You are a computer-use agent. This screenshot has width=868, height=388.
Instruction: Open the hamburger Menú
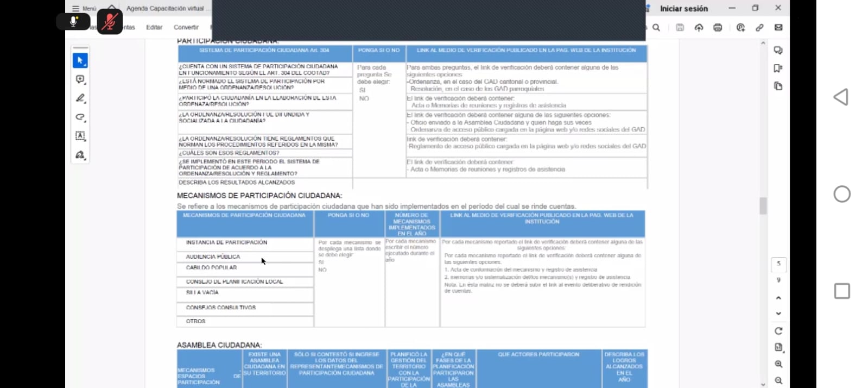coord(84,9)
